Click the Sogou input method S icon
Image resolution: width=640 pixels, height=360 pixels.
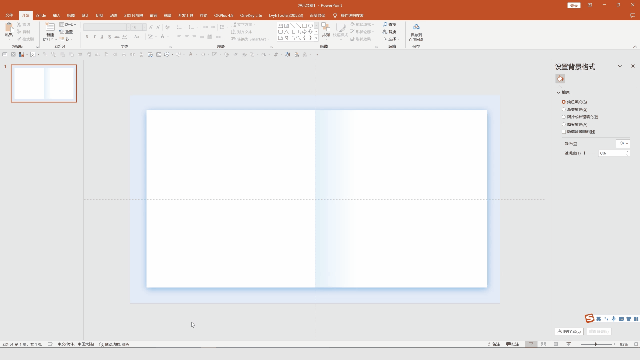[x=589, y=318]
